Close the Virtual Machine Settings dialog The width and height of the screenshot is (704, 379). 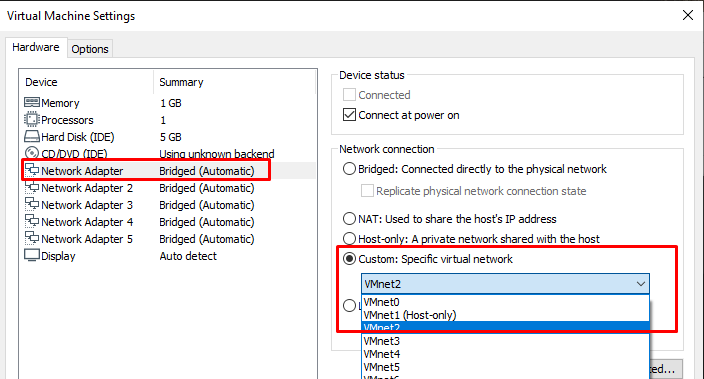[687, 15]
